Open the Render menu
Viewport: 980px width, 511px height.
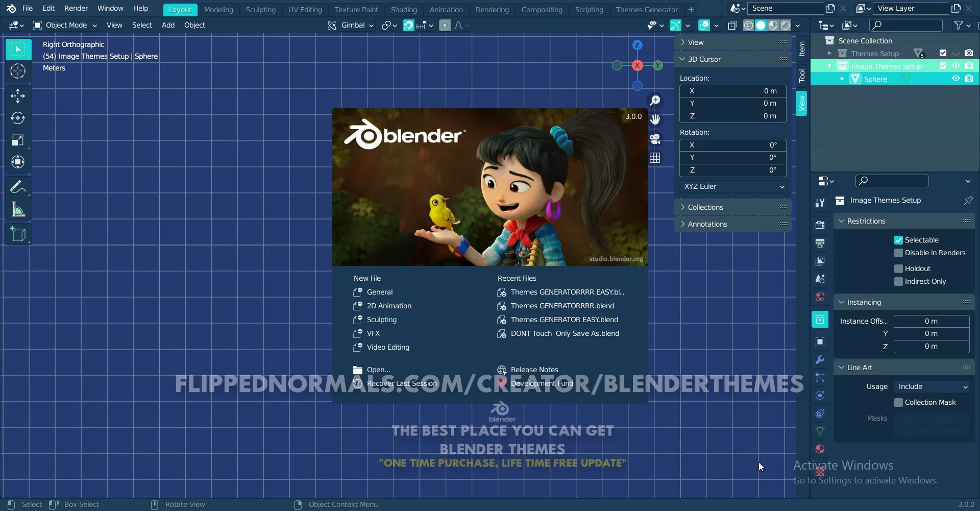coord(76,8)
